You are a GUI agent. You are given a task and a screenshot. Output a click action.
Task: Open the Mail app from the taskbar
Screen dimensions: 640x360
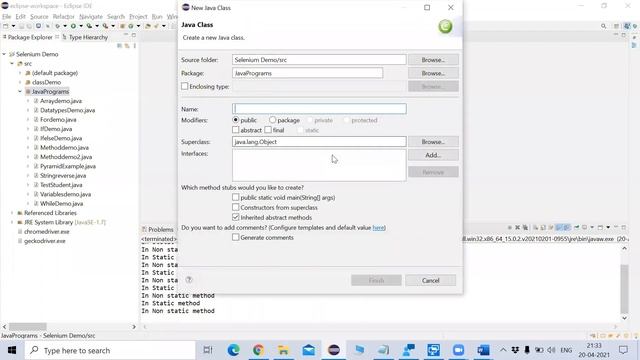309,350
